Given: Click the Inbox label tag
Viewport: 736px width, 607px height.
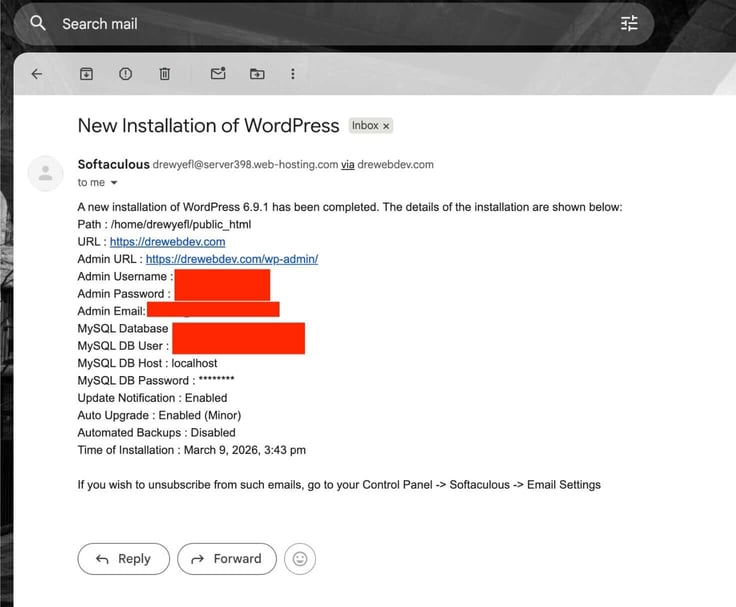Looking at the screenshot, I should click(365, 126).
